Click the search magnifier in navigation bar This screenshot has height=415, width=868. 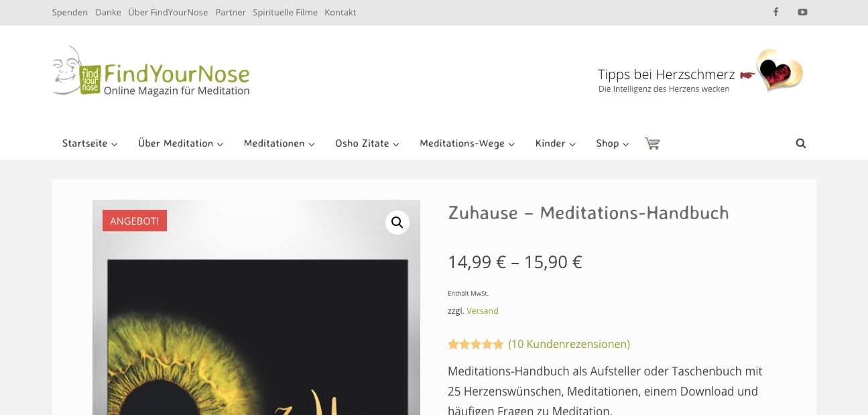(801, 143)
